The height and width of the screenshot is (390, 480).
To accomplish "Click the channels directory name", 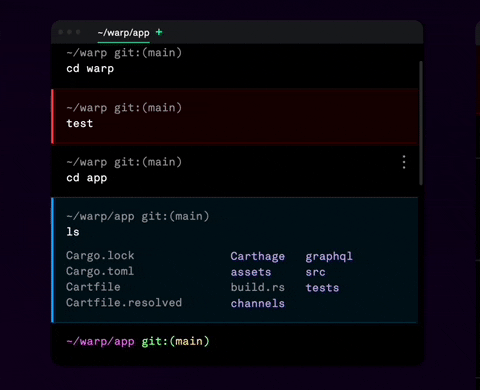I will point(258,303).
